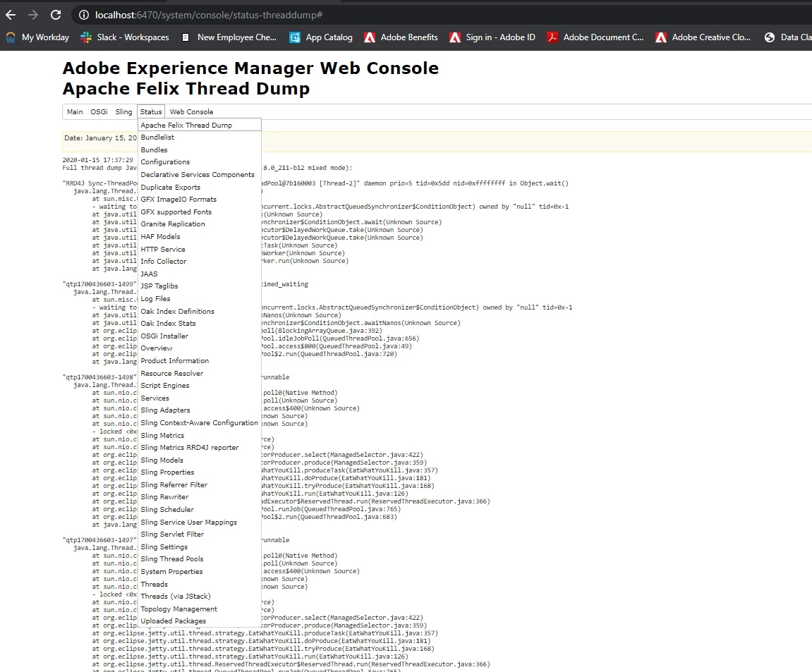
Task: Click the browser back arrow
Action: coord(11,15)
